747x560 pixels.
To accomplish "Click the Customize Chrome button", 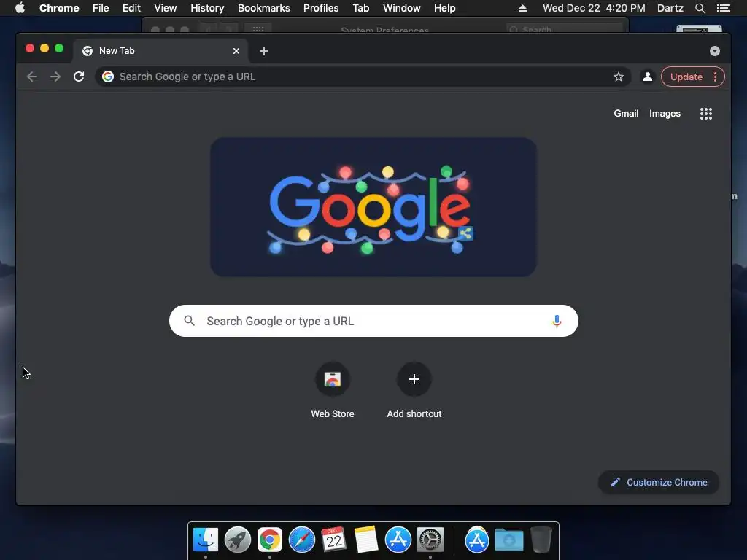I will click(x=659, y=483).
